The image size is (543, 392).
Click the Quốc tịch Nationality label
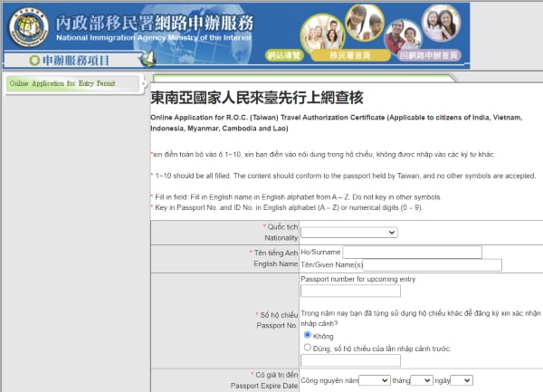(281, 233)
